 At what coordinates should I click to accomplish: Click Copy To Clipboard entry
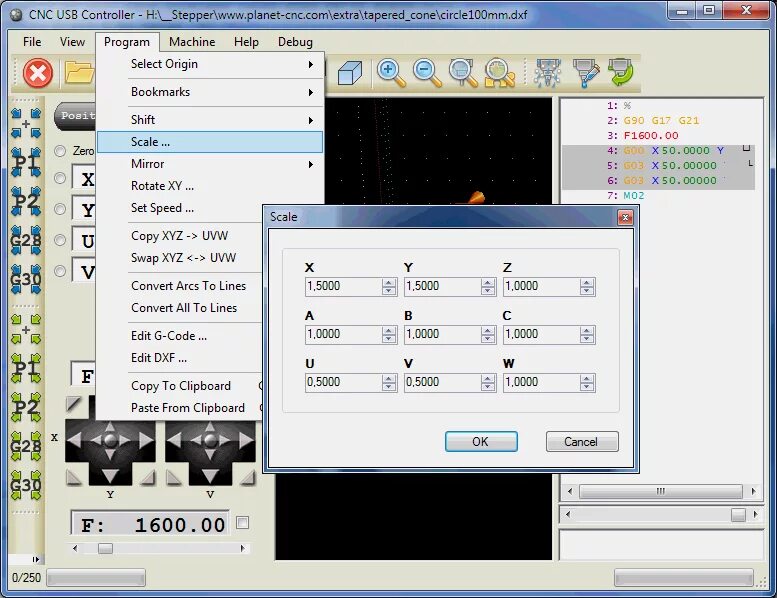coord(181,386)
